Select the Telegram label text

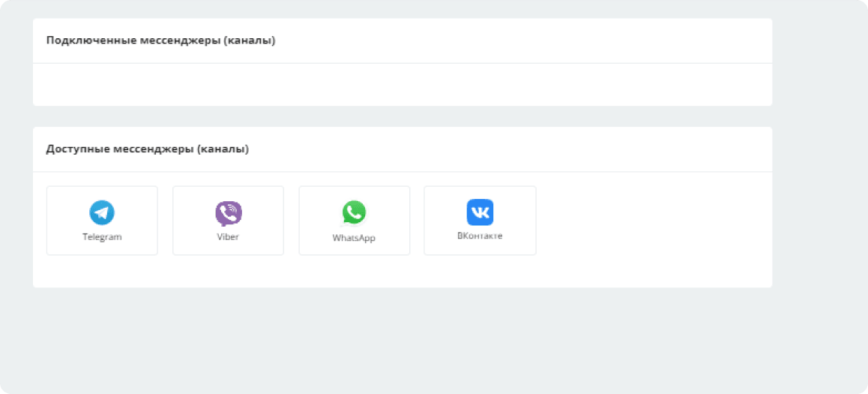[102, 236]
